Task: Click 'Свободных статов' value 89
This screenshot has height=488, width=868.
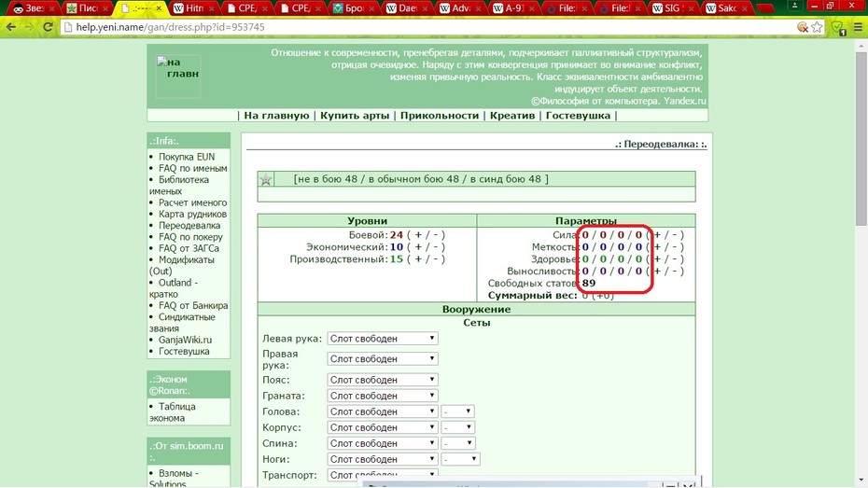Action: point(588,284)
